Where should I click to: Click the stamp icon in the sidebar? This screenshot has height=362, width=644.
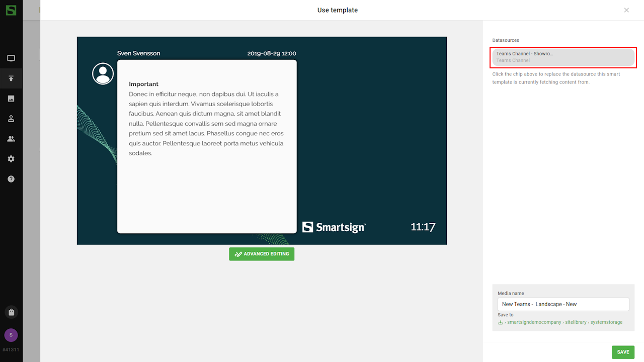pyautogui.click(x=11, y=119)
